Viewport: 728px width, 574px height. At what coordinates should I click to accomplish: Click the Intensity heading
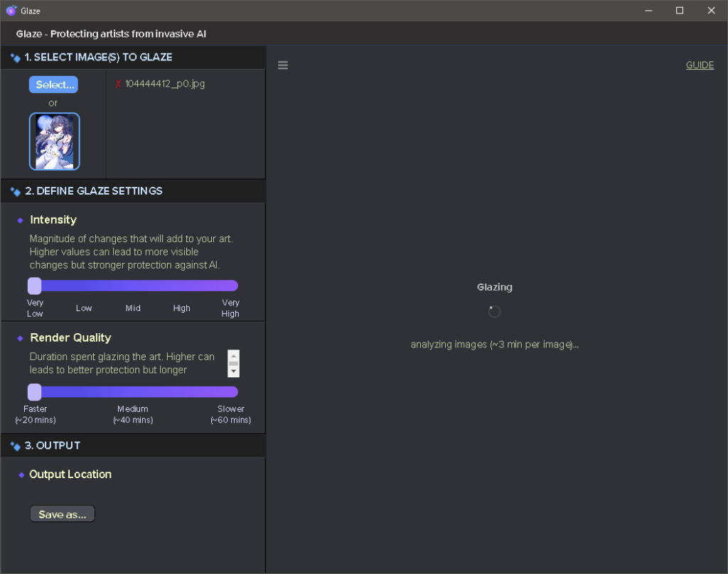click(53, 220)
